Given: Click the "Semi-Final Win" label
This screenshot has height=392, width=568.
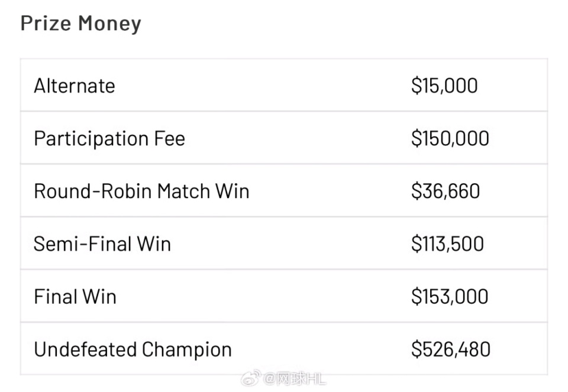Looking at the screenshot, I should pos(102,244).
